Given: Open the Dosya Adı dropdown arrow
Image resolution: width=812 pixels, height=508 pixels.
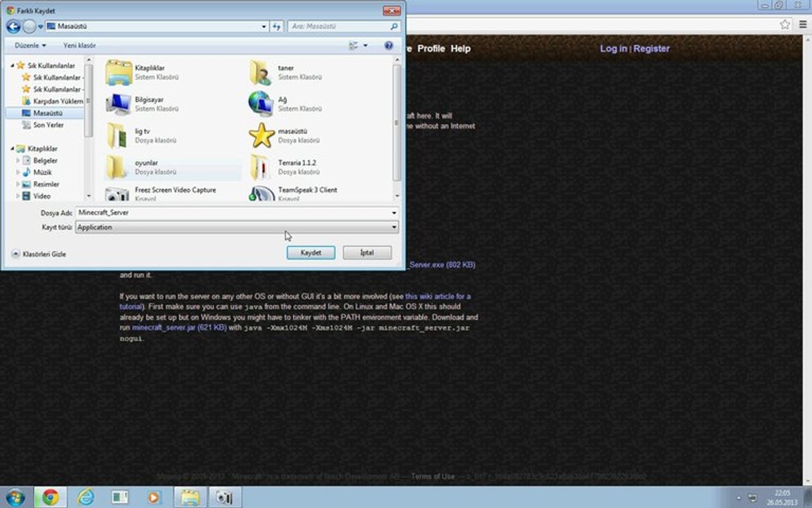Looking at the screenshot, I should point(394,212).
